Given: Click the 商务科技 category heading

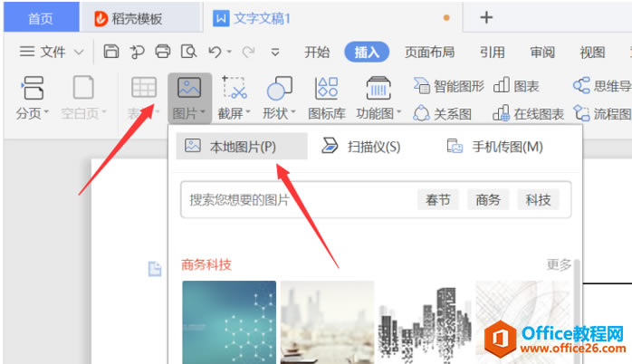Looking at the screenshot, I should click(x=206, y=264).
